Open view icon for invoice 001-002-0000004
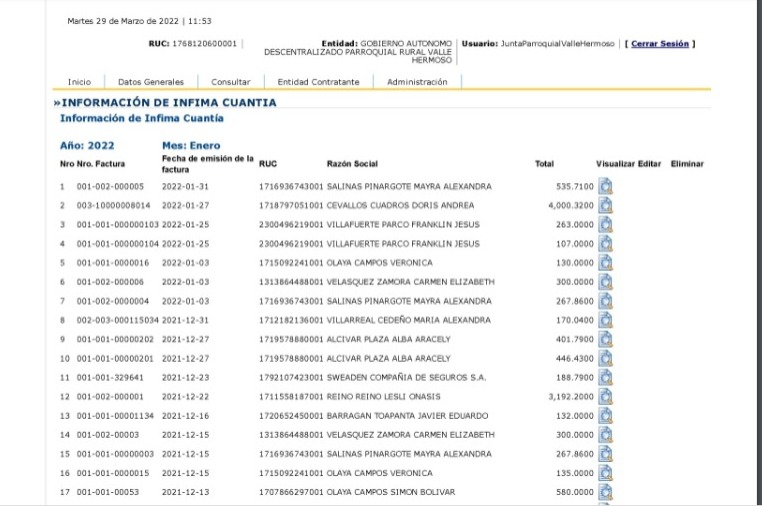The width and height of the screenshot is (762, 506). pyautogui.click(x=605, y=301)
